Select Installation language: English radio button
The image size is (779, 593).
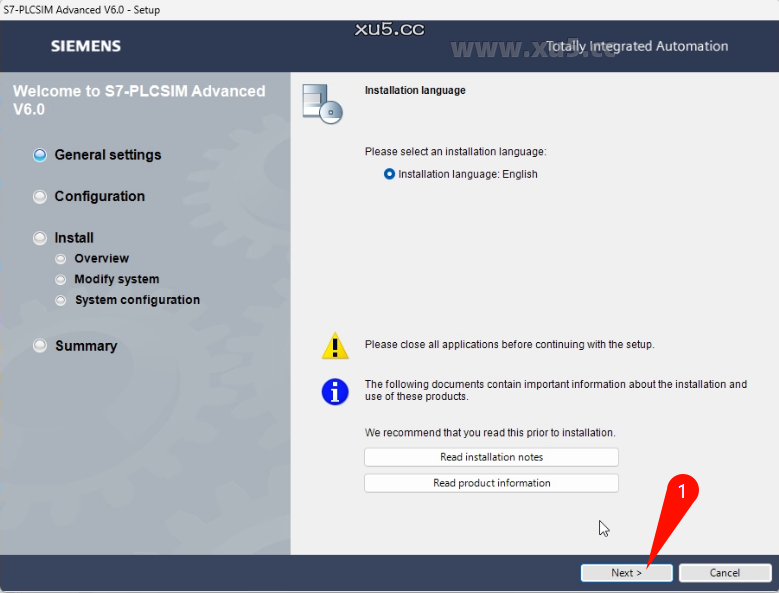tap(389, 174)
